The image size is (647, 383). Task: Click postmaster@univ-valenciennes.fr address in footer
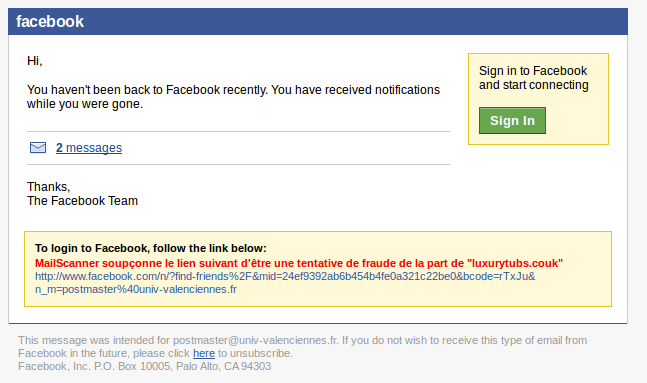[255, 340]
